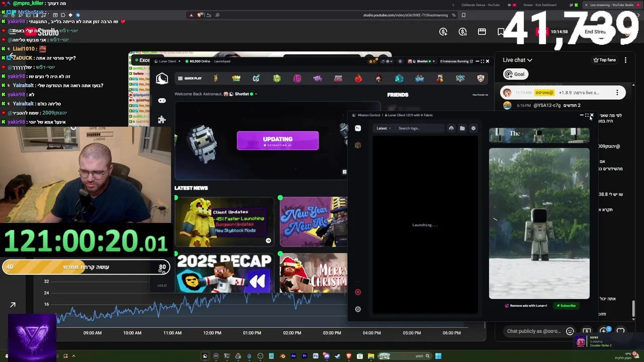Select the crown server icon in Quick Play

(236, 78)
